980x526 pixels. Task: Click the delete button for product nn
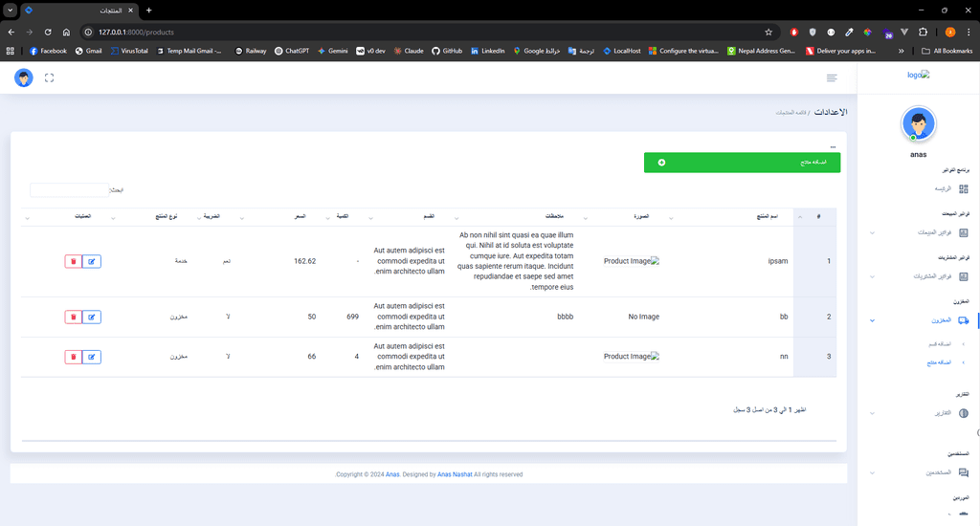point(73,357)
